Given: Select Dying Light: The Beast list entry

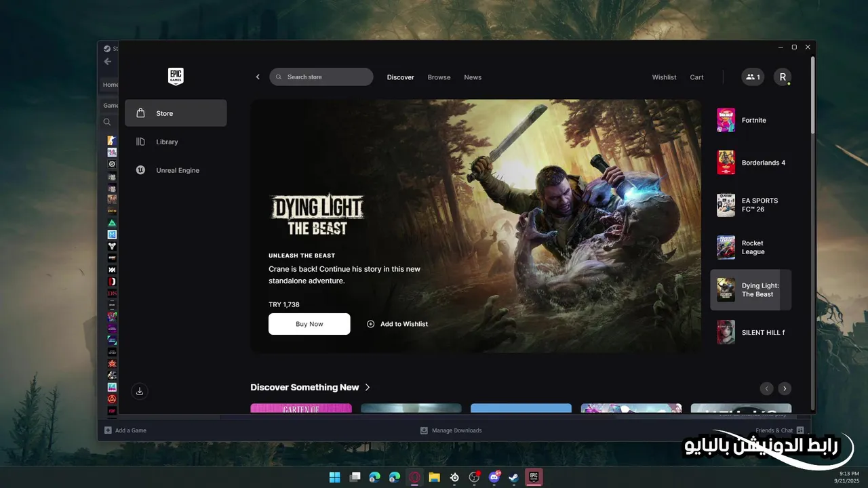Looking at the screenshot, I should (751, 290).
